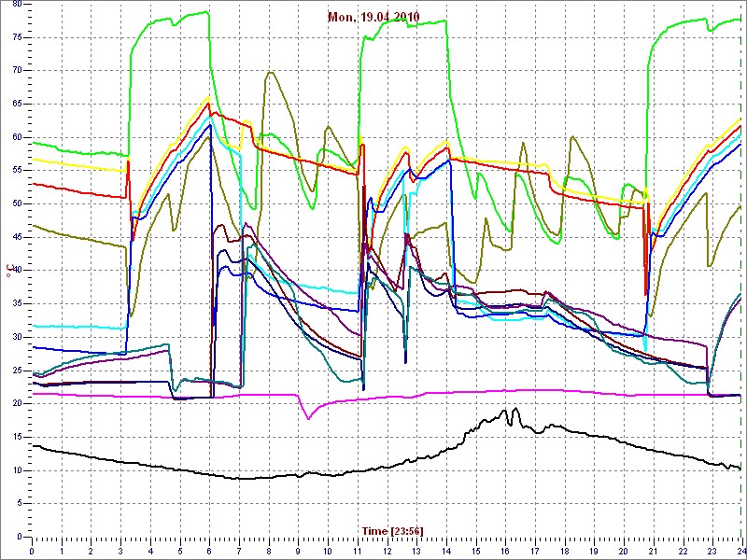Select the 10 label on temperature axis
The height and width of the screenshot is (560, 747).
[x=16, y=470]
